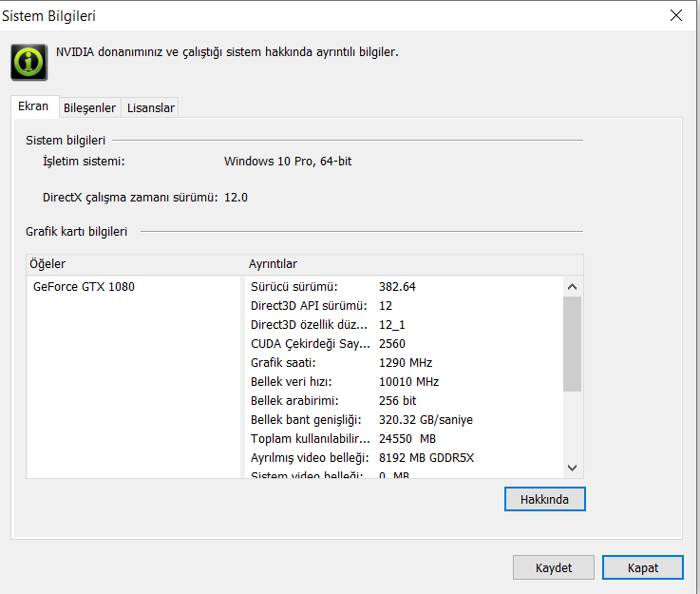Click the 1290 MHz graphics clock value
This screenshot has width=700, height=594.
(x=406, y=363)
